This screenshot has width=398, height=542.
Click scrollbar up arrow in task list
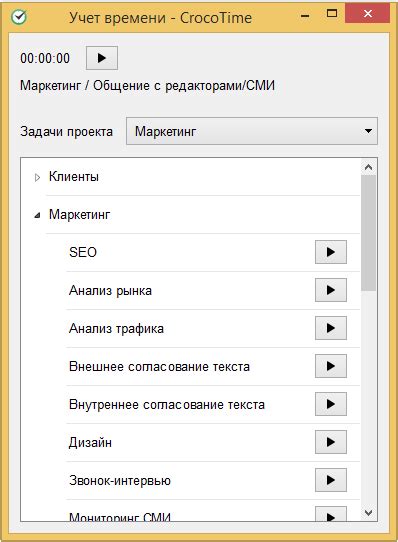[368, 167]
